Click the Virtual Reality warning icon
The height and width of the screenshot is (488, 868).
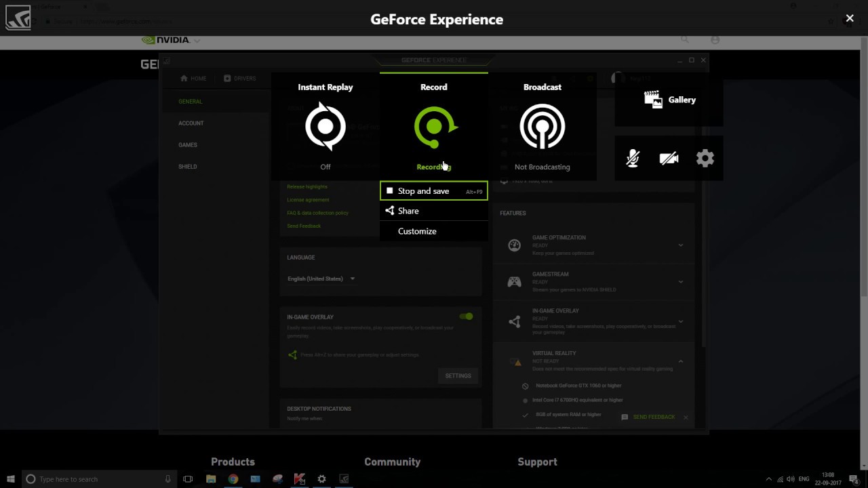515,362
